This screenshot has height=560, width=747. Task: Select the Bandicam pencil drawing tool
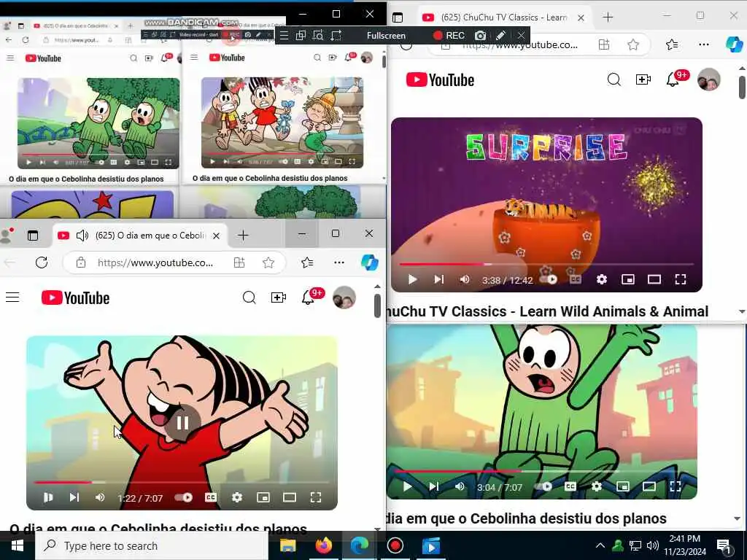coord(500,36)
